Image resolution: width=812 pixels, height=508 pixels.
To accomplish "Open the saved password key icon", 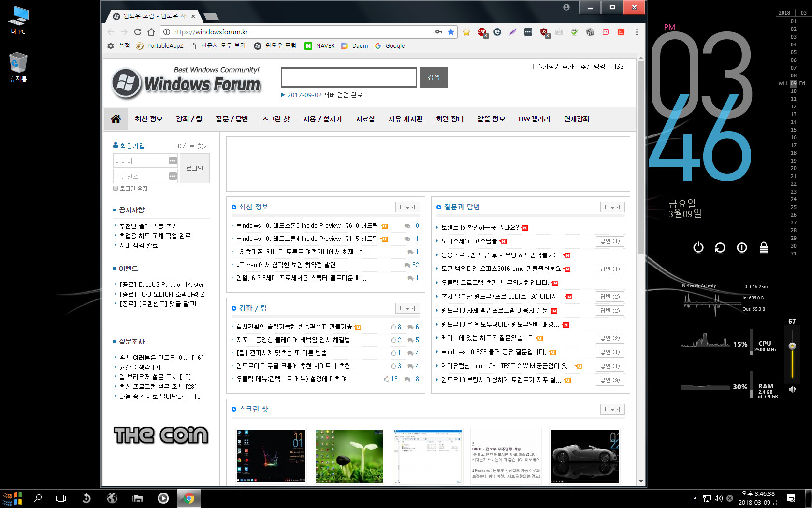I will (x=439, y=32).
